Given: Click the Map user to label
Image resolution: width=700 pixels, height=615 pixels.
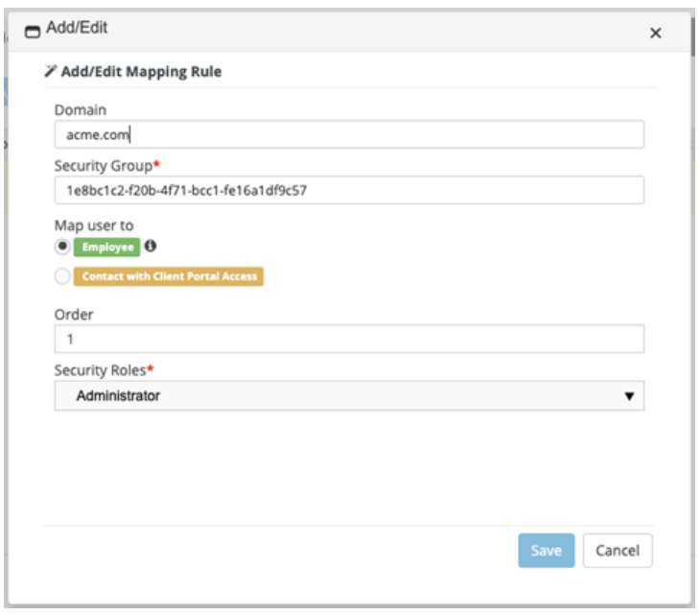Looking at the screenshot, I should pyautogui.click(x=94, y=225).
